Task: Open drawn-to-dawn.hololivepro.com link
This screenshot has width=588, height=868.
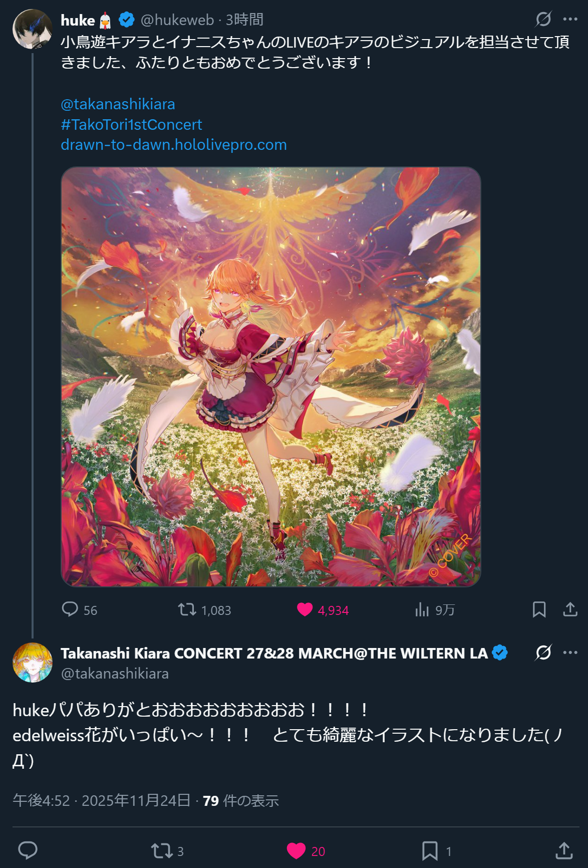Action: point(174,145)
